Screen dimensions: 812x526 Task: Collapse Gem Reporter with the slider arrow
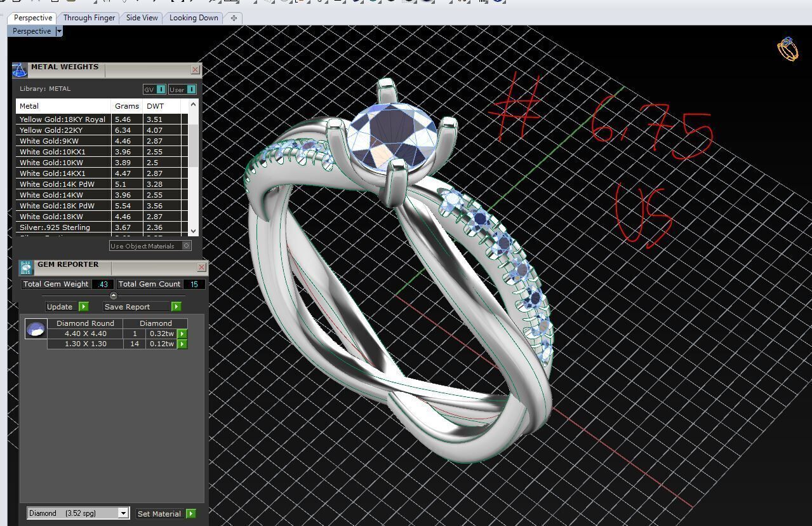[x=114, y=295]
